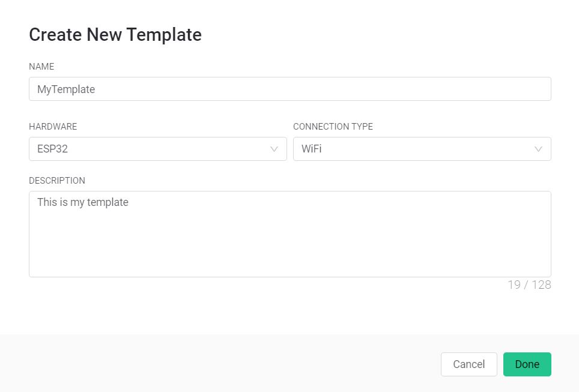Expand the Hardware chevron arrow
Image resolution: width=579 pixels, height=392 pixels.
[x=274, y=149]
